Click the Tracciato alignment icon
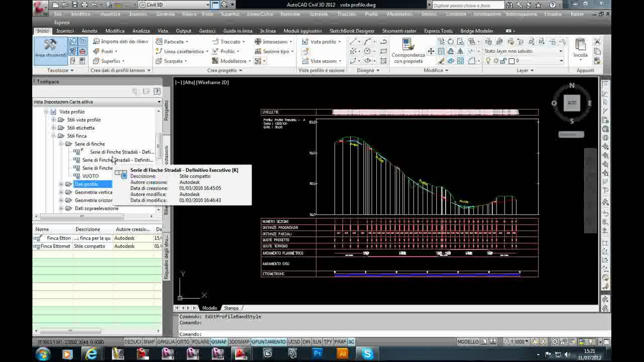 [215, 42]
